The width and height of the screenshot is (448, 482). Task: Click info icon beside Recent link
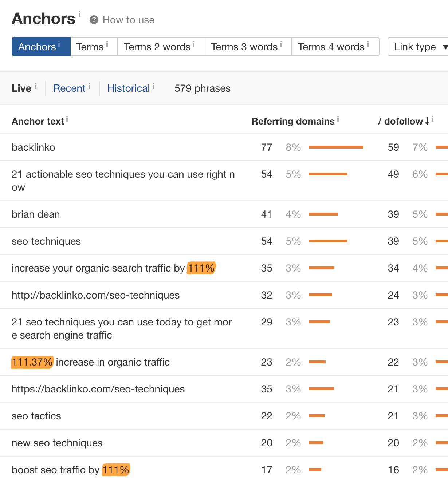pyautogui.click(x=90, y=86)
